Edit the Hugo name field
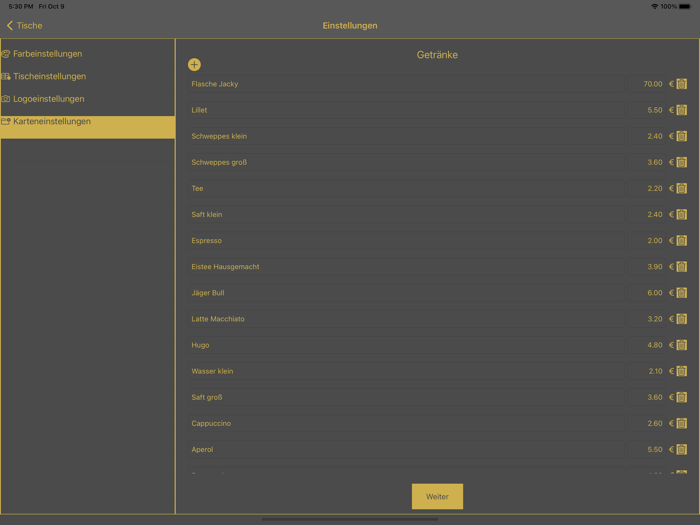 pyautogui.click(x=406, y=345)
